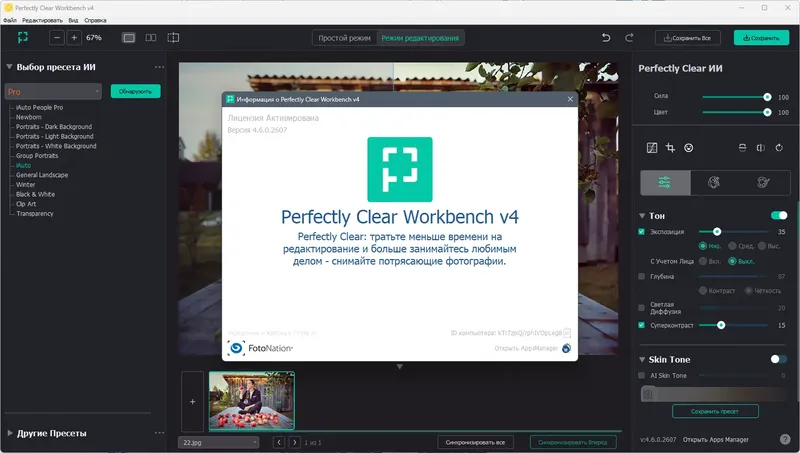Click the green Сохранить button
This screenshot has height=453, width=800.
(x=761, y=38)
